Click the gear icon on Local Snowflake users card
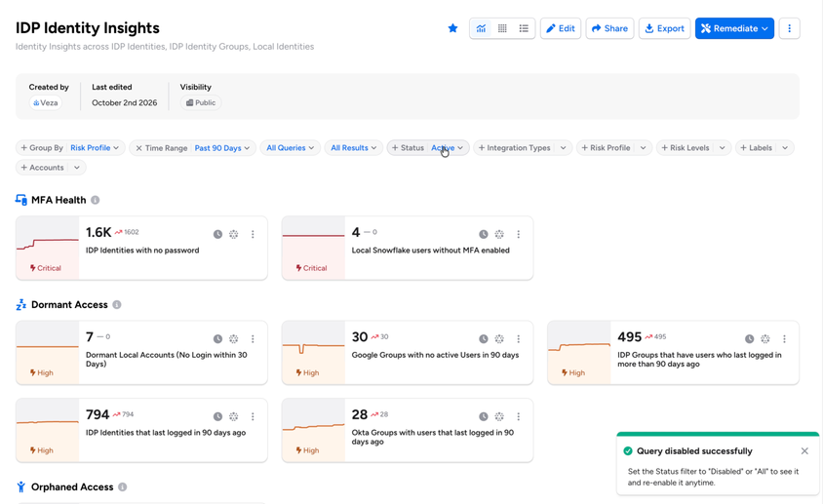 499,234
